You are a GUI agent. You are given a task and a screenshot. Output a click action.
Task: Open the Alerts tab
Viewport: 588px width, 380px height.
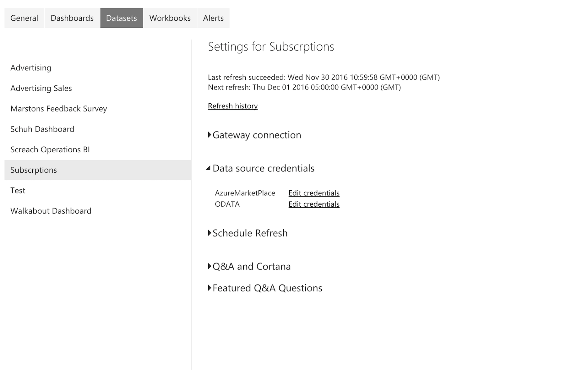[213, 18]
